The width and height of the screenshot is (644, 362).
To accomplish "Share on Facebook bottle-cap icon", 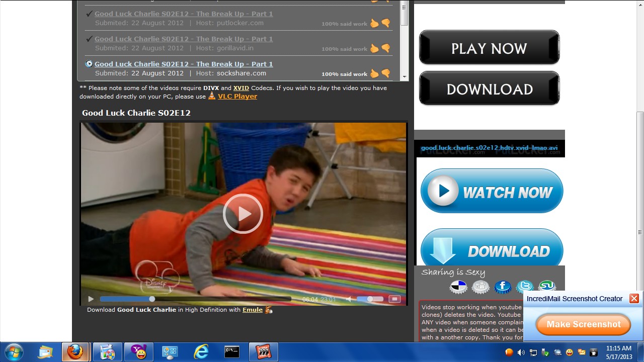I will pos(503,287).
